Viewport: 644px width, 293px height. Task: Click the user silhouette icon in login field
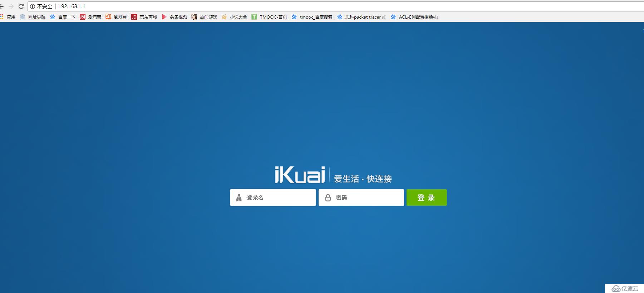point(239,197)
